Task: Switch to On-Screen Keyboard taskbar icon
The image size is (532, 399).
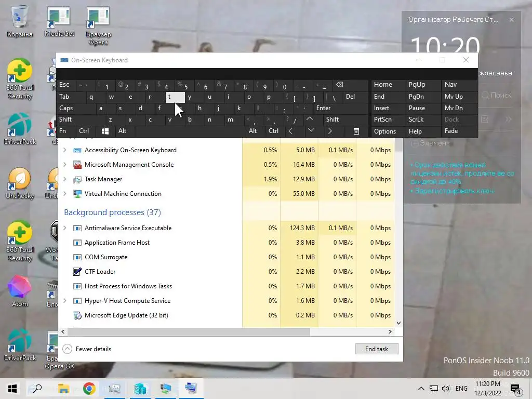Action: pos(191,389)
